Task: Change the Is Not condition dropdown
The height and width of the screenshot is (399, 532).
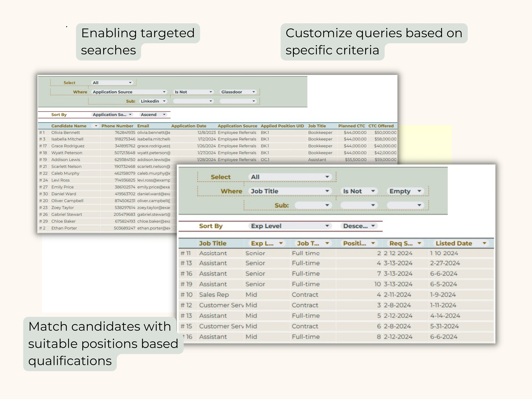Action: coord(211,92)
